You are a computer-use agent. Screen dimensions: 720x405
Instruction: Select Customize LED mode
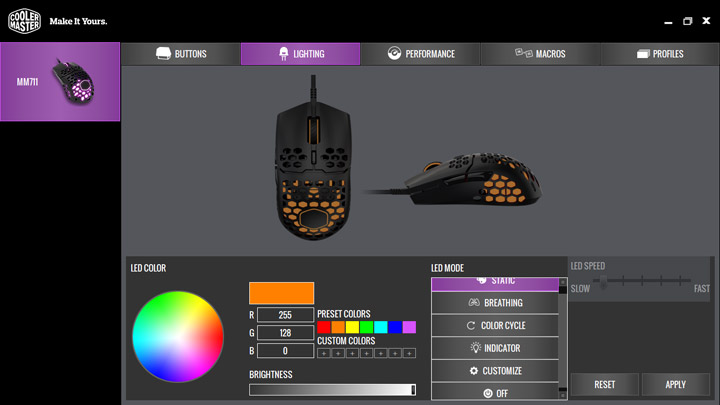coord(495,371)
